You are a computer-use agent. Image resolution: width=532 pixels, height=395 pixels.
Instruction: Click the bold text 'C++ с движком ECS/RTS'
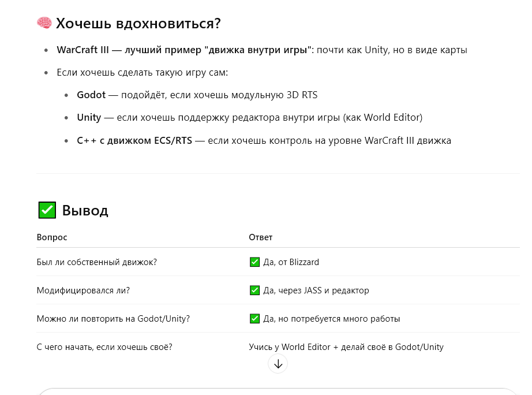[134, 140]
